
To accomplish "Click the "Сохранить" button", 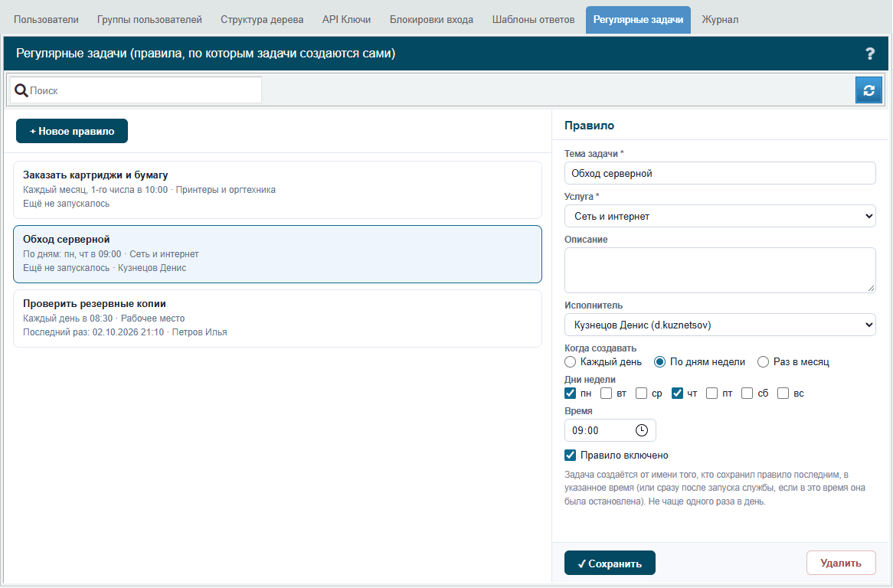I will (610, 563).
